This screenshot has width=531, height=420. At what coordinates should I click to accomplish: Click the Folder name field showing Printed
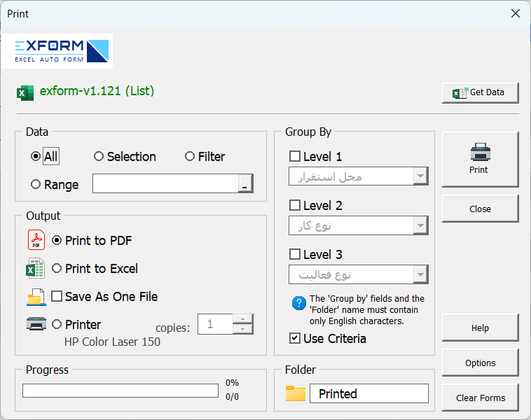369,393
